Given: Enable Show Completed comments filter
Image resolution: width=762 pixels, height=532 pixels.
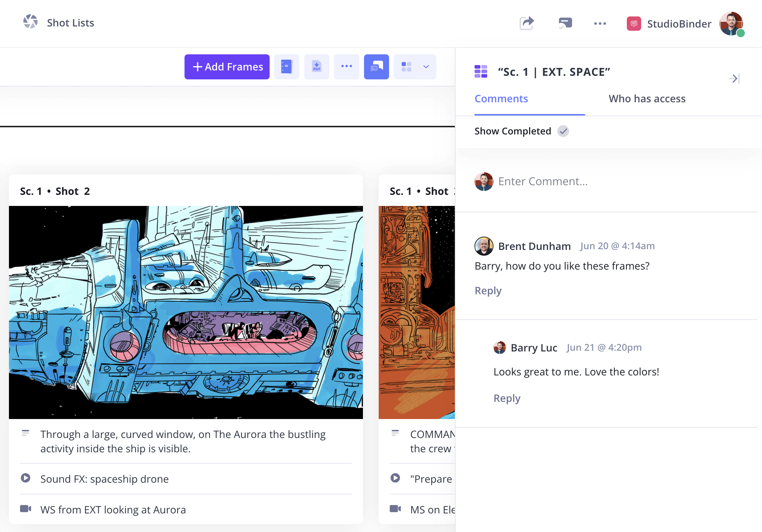Looking at the screenshot, I should (x=563, y=131).
